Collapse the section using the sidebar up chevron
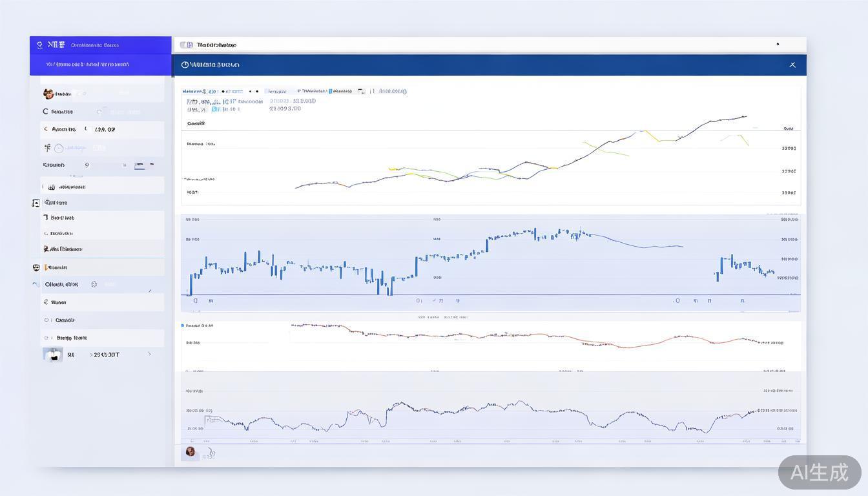The image size is (868, 496). tap(36, 284)
